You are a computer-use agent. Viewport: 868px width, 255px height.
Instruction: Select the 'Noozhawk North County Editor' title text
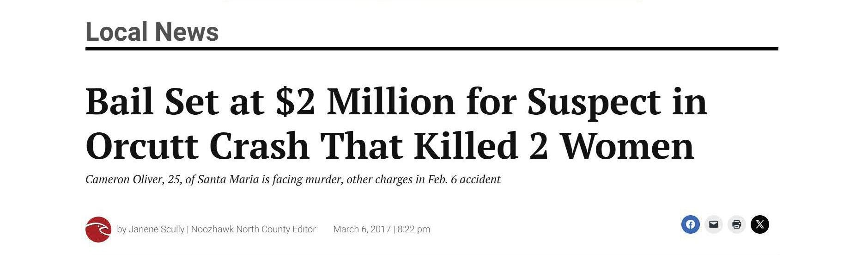pyautogui.click(x=253, y=229)
